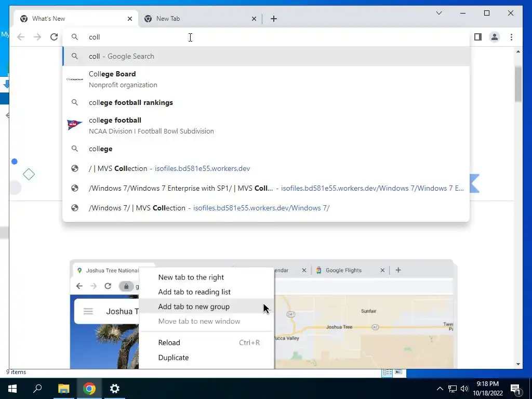
Task: Select 'college football rankings' suggestion
Action: (x=266, y=102)
